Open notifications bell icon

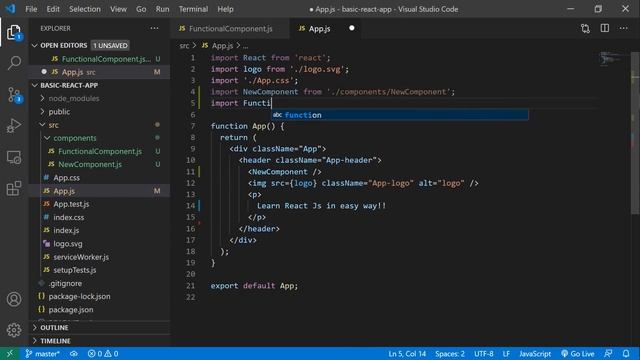(626, 353)
